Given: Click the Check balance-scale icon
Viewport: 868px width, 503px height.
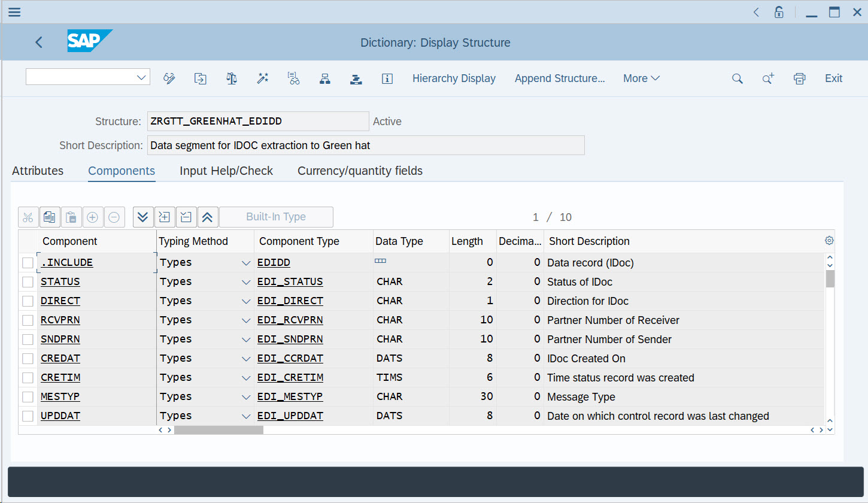Looking at the screenshot, I should tap(232, 78).
